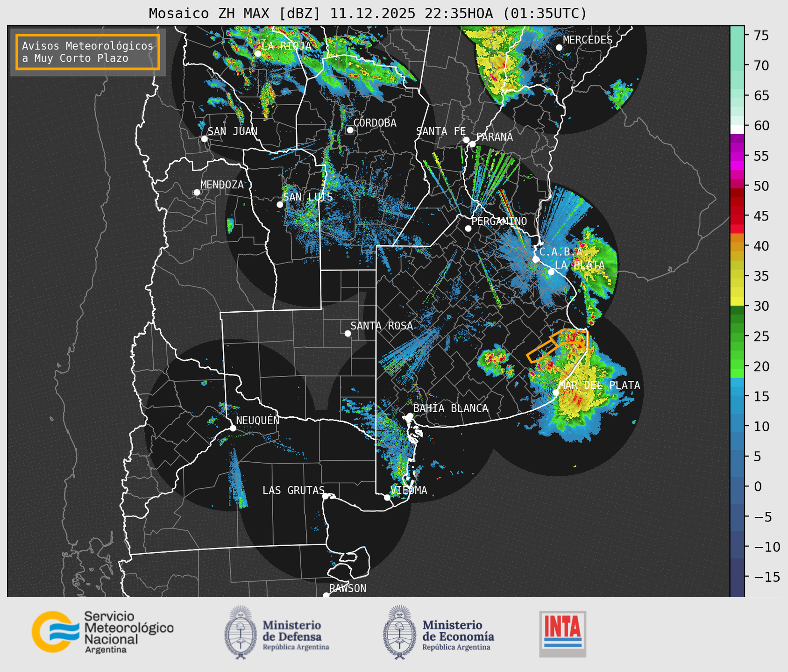Click the LAS GRUTAS label text
This screenshot has width=788, height=672.
293,490
